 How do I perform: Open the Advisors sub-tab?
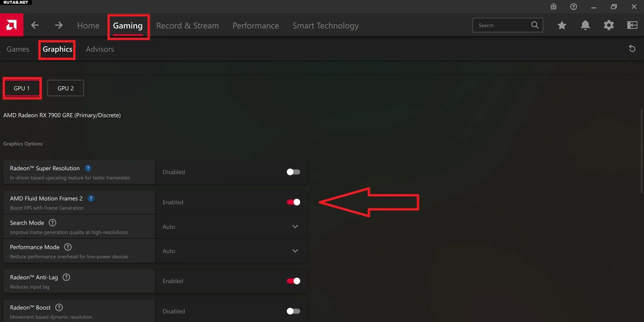[100, 49]
